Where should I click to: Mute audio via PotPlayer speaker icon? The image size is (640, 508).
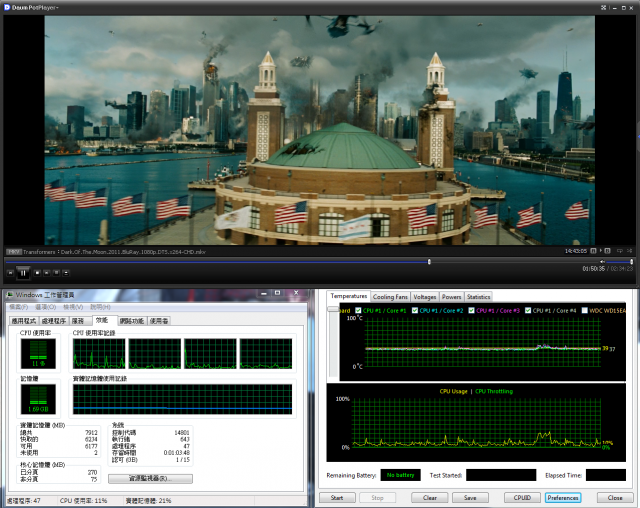[x=602, y=262]
